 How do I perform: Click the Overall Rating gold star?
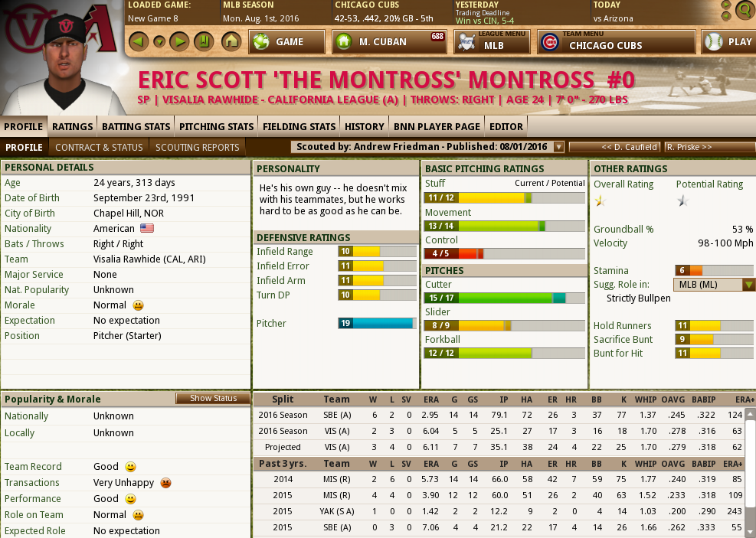[x=600, y=201]
